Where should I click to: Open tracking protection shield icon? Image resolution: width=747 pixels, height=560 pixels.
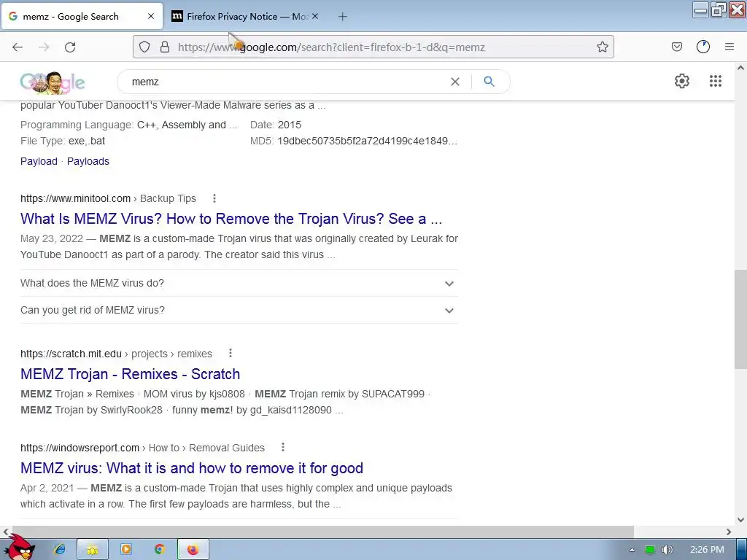[144, 47]
